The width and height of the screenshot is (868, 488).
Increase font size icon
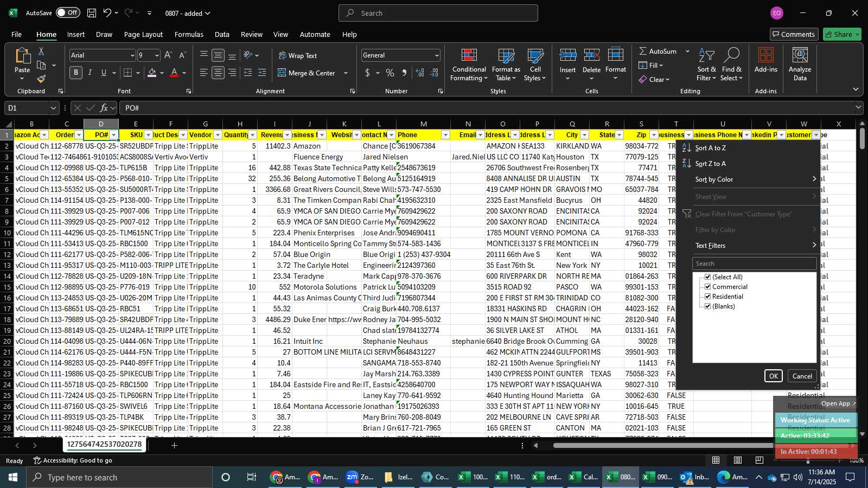[168, 55]
